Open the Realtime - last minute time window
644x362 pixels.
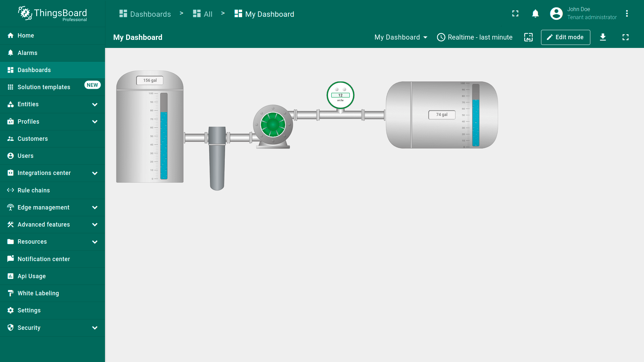coord(475,37)
